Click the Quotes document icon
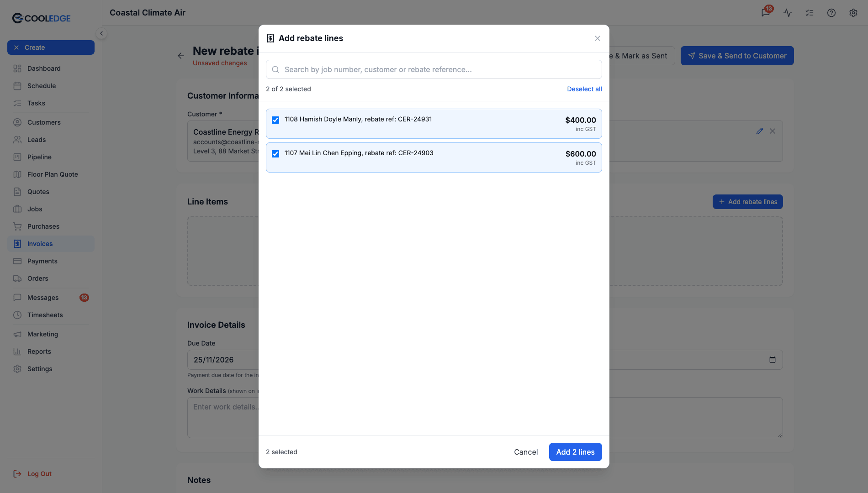Viewport: 868px width, 493px height. tap(17, 192)
